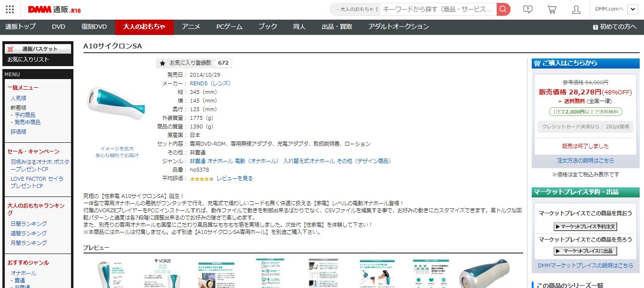Click the お気に入り登録数 button

click(x=193, y=63)
